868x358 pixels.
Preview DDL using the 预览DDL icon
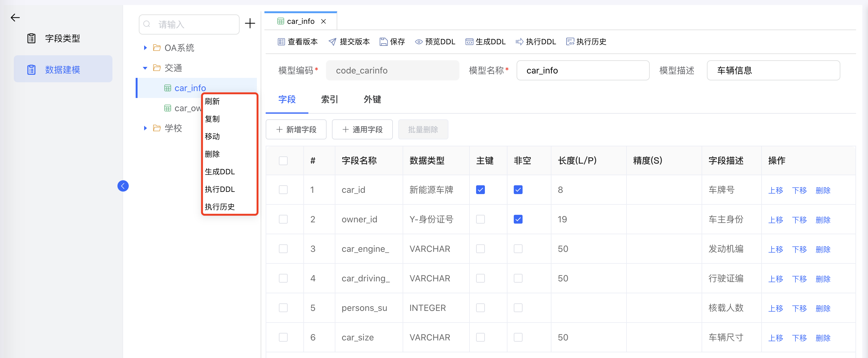pos(435,41)
